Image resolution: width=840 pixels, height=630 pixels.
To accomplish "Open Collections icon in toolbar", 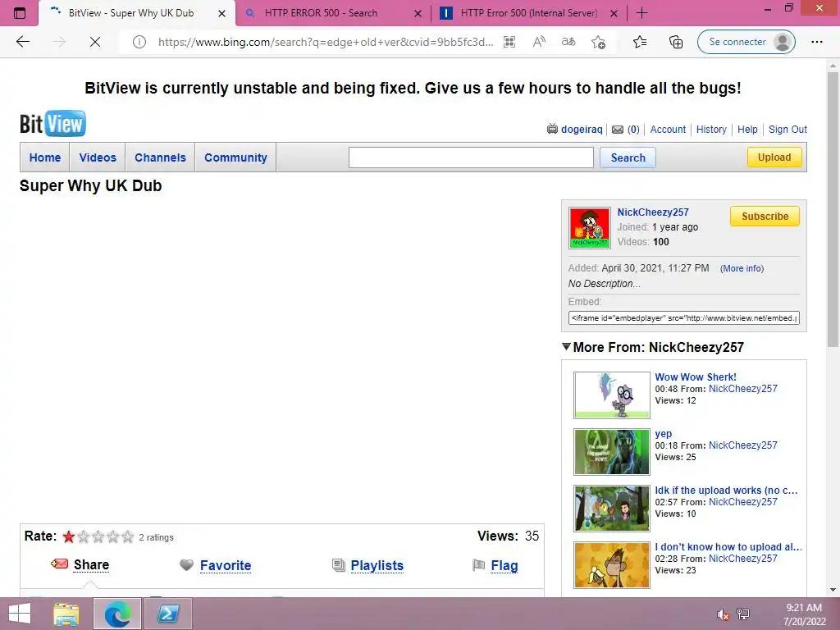I will coord(676,42).
